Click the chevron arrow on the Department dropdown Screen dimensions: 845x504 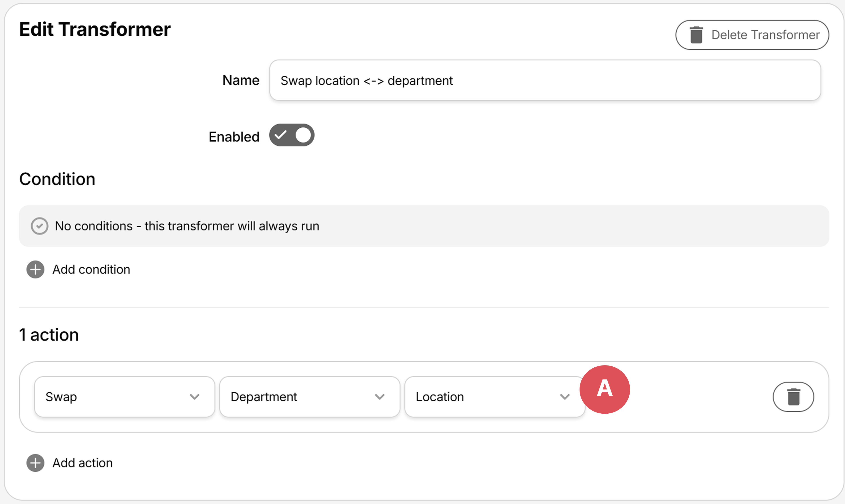click(380, 397)
